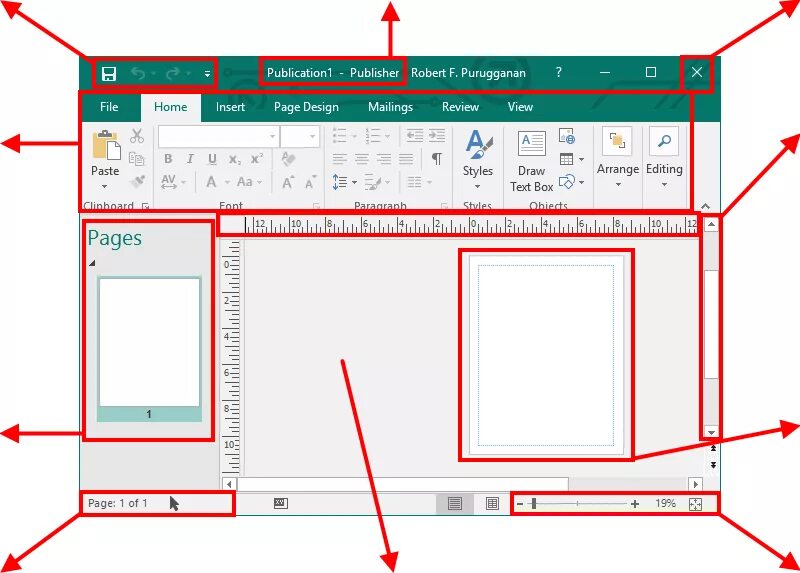Click the Show Whole Page icon
Screen dimensions: 800x573
[695, 504]
